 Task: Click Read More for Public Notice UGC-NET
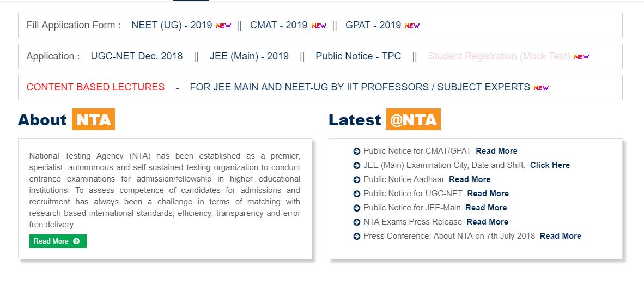pos(488,194)
